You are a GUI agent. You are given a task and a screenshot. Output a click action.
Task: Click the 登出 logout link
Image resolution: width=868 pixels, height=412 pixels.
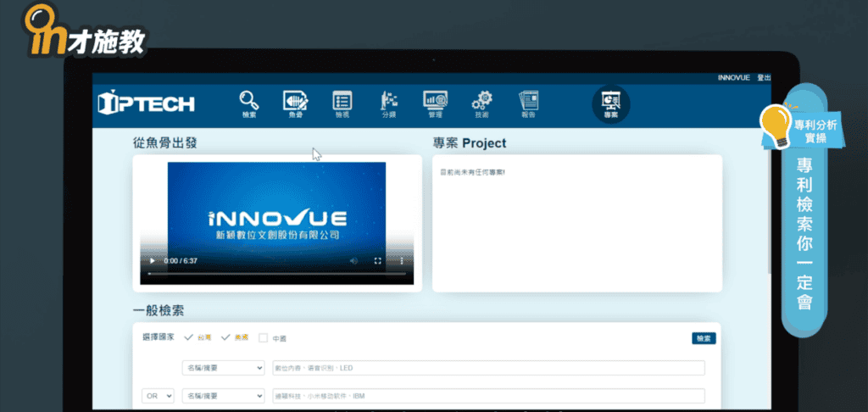click(764, 77)
